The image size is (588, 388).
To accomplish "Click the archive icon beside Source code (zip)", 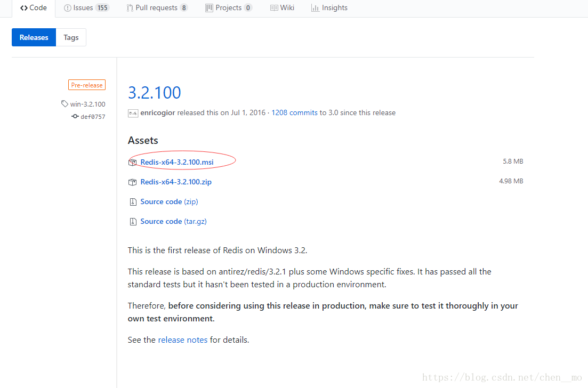I will [x=133, y=202].
